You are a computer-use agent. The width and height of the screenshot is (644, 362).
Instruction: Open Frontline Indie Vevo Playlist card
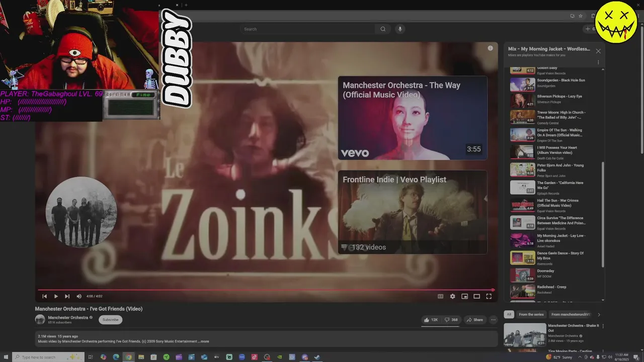click(413, 212)
